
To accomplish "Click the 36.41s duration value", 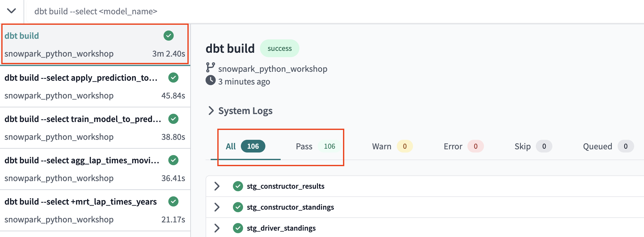I will click(x=173, y=178).
